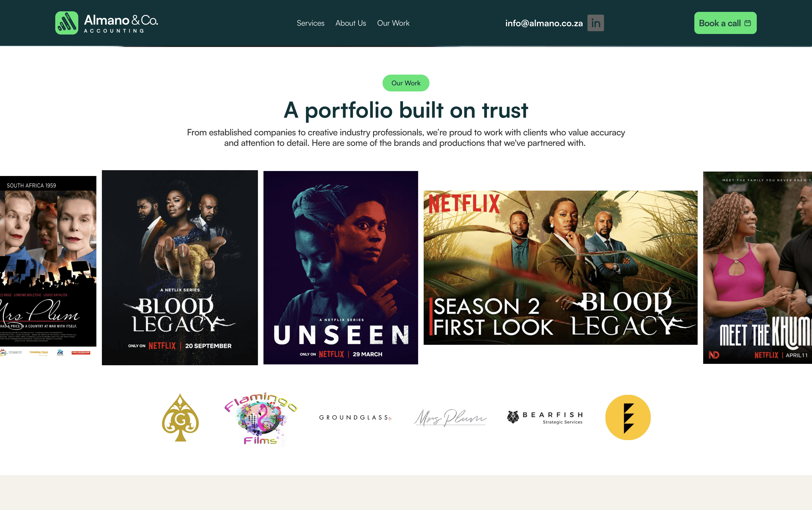Open the Meet the Khumalos poster
812x510 pixels.
757,267
